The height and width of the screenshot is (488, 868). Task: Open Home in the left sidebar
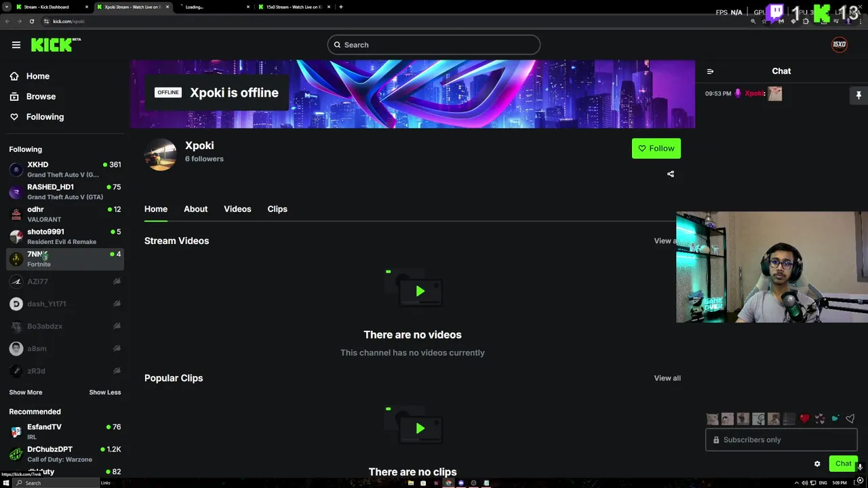[x=38, y=76]
